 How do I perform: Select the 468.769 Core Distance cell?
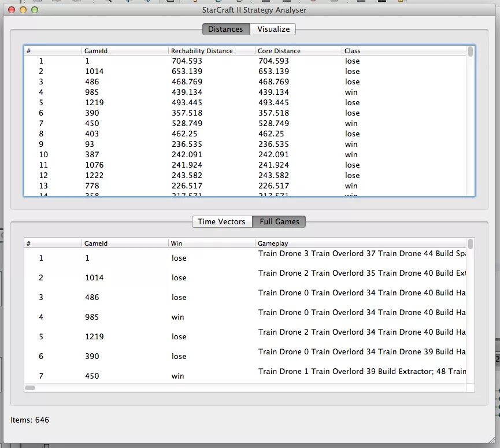pos(273,82)
